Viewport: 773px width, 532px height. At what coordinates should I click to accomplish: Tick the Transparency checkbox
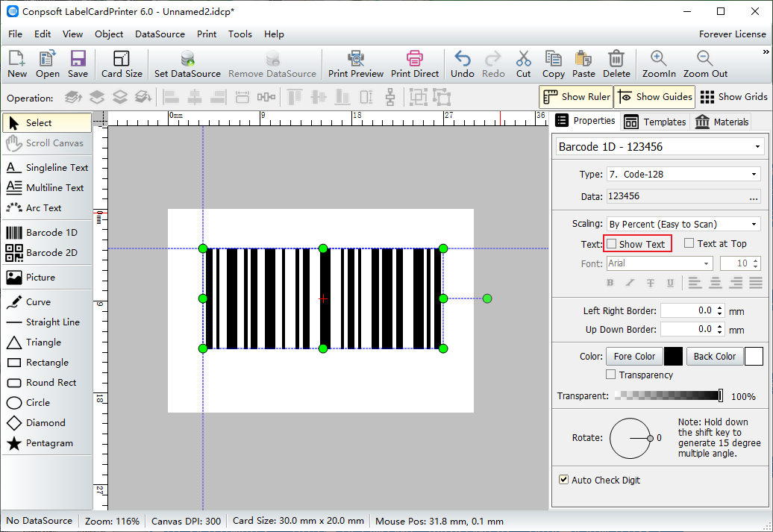click(611, 375)
